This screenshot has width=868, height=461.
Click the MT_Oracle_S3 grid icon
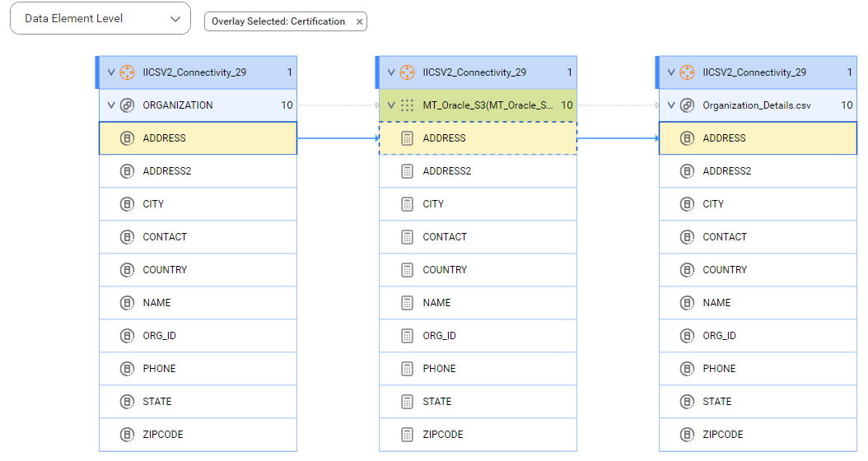coord(408,105)
